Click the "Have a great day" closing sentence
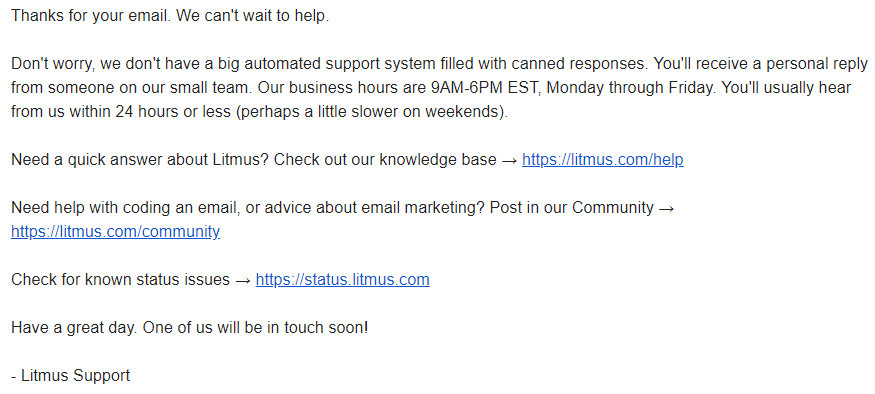 pos(74,328)
